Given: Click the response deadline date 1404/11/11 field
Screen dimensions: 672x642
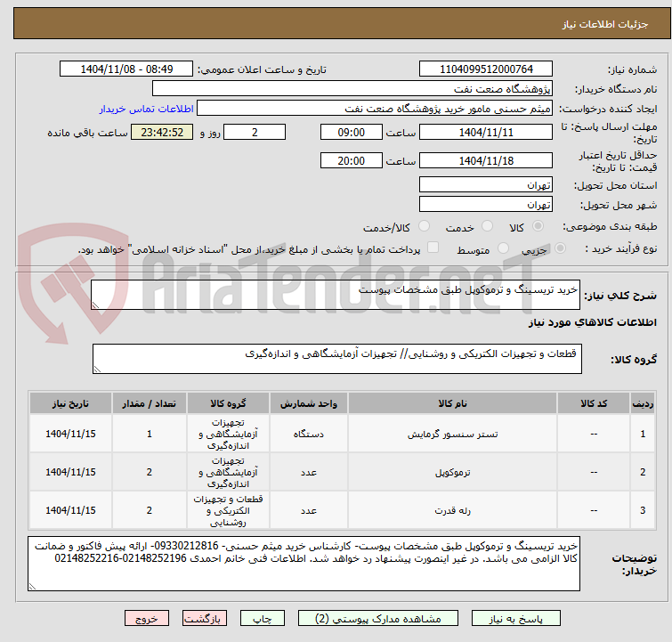Looking at the screenshot, I should pyautogui.click(x=486, y=132).
